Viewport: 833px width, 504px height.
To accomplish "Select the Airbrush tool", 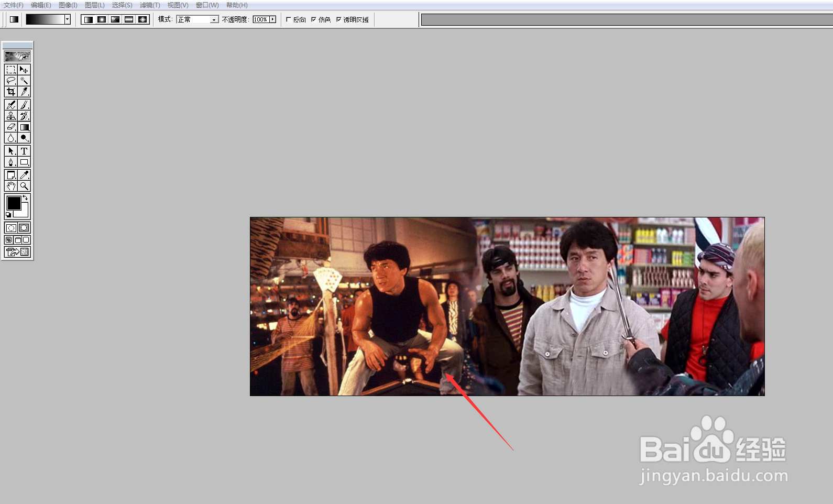I will 11,105.
